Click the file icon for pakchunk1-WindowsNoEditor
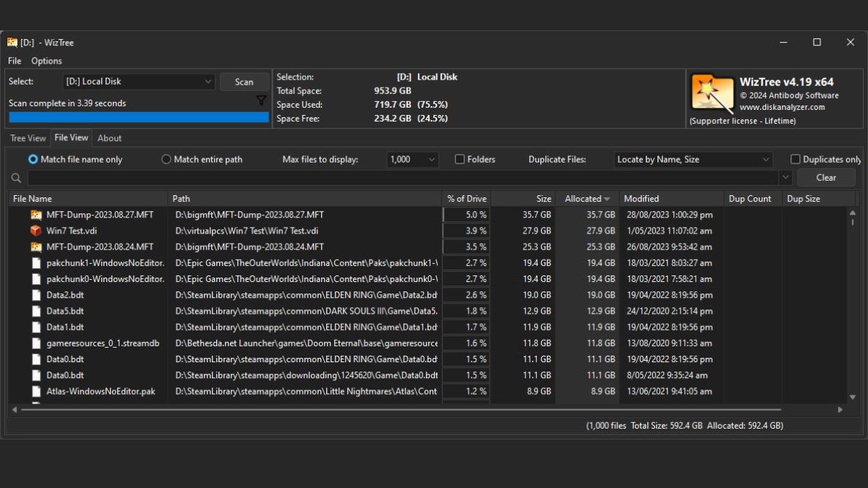 36,263
